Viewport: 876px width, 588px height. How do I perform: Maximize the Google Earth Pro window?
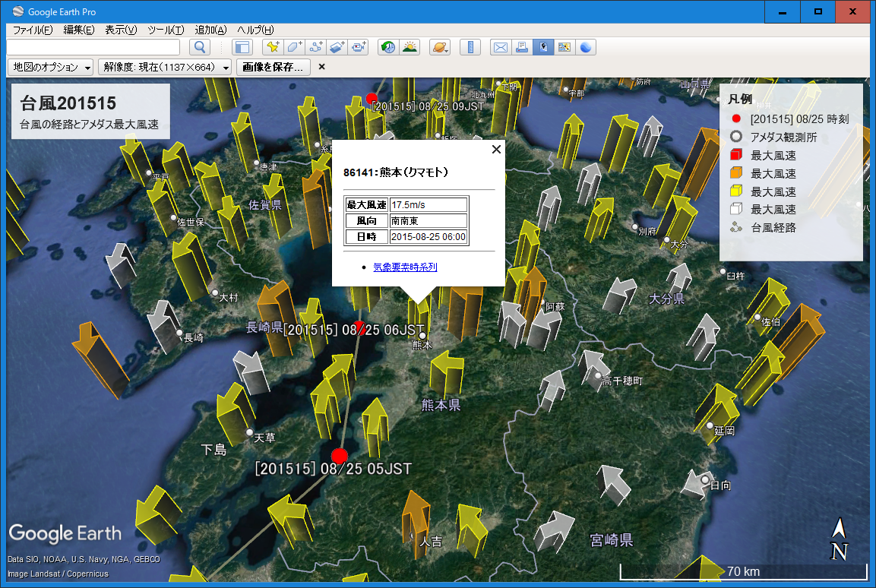click(818, 11)
